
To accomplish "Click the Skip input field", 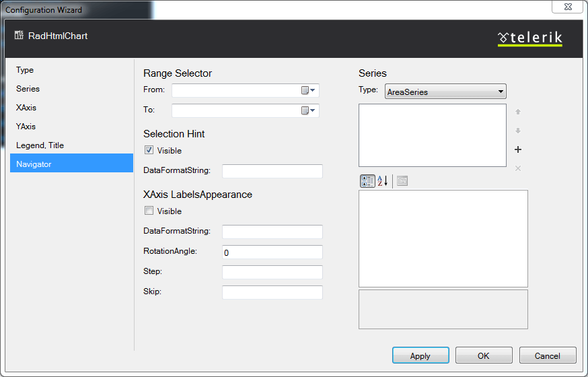I will tap(272, 292).
